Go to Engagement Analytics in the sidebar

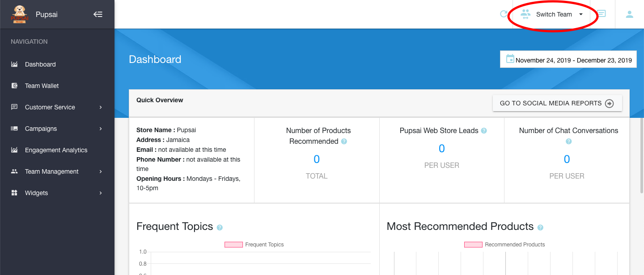[56, 150]
